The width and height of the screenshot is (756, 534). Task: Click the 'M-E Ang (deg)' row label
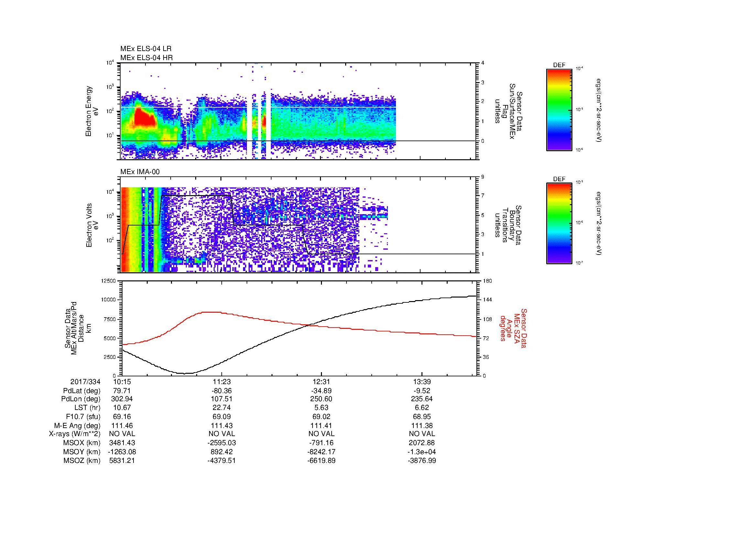(77, 425)
